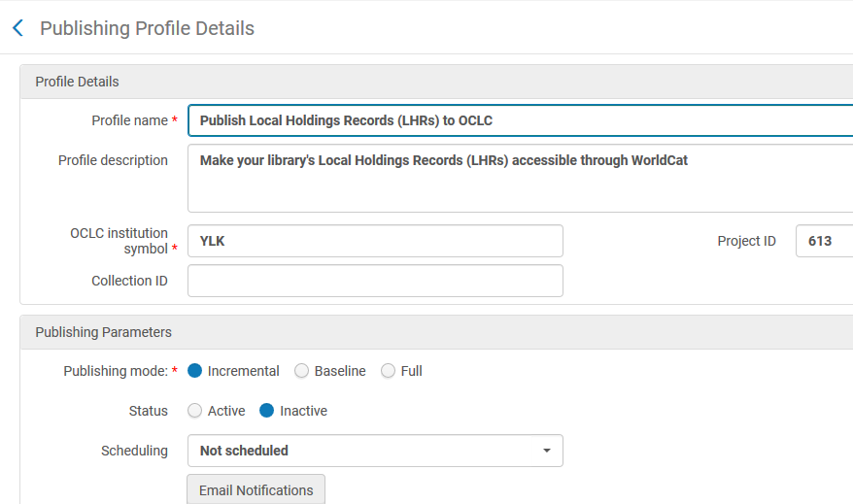Select the Collection ID label
This screenshot has width=853, height=504.
[x=129, y=281]
